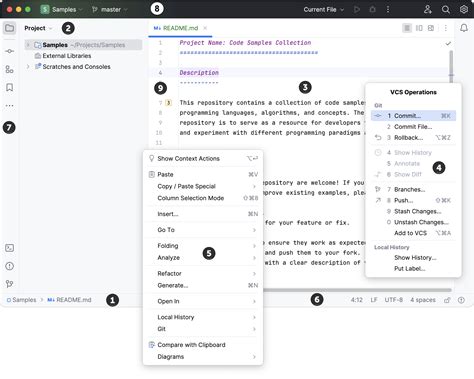
Task: Open the Analyze submenu
Action: point(203,257)
